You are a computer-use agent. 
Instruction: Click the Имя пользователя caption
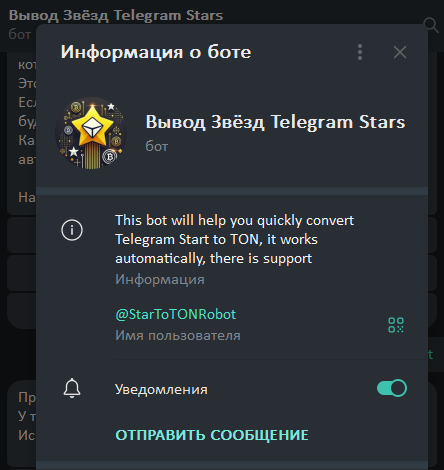(178, 335)
